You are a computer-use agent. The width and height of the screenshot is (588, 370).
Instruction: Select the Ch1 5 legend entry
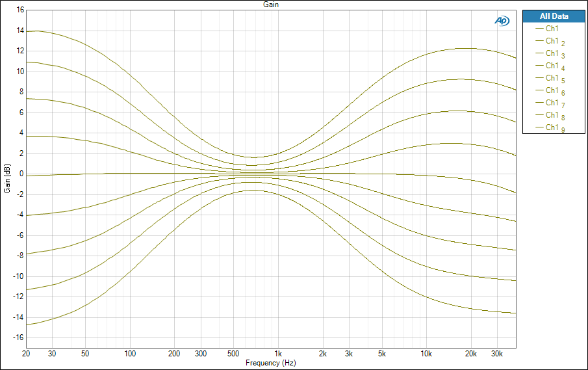[x=550, y=79]
